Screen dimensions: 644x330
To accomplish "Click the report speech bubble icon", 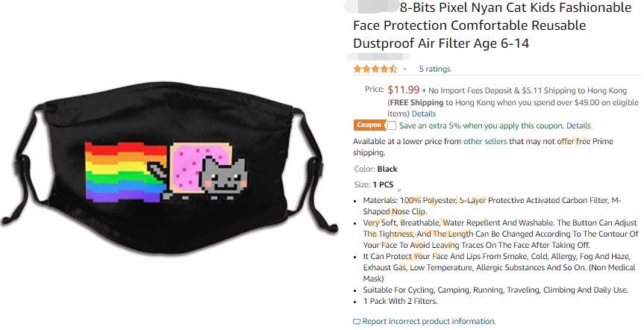I will pyautogui.click(x=357, y=321).
